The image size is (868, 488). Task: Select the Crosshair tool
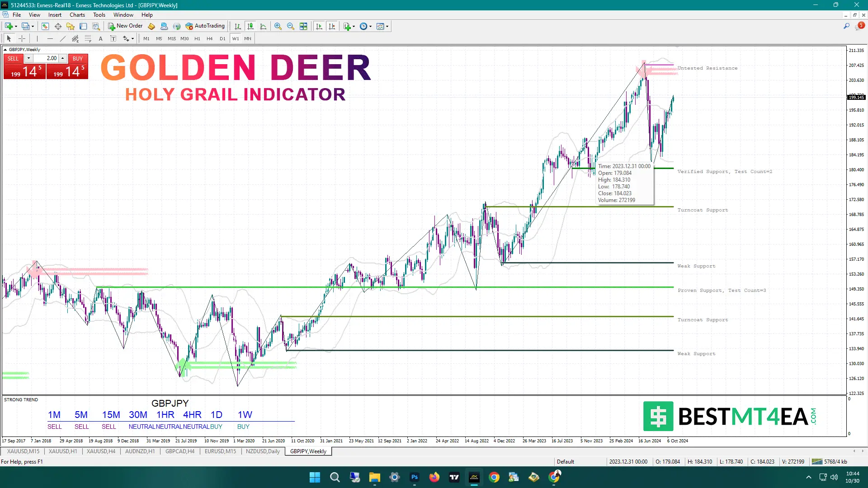(22, 38)
